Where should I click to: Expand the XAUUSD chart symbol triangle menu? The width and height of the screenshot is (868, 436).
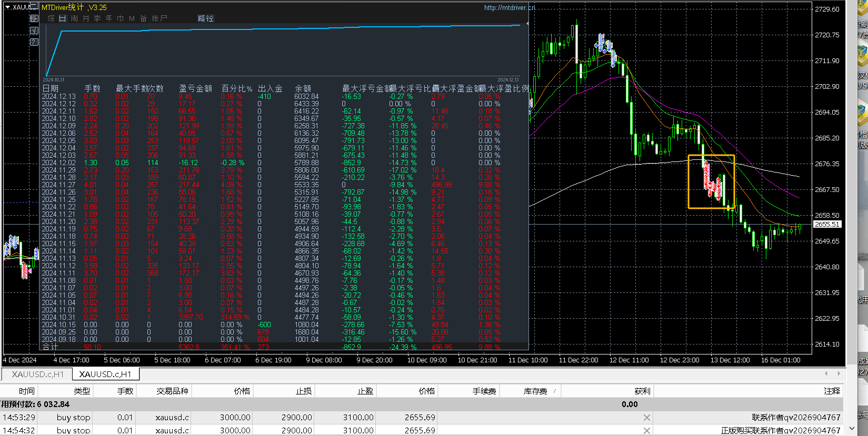tap(7, 7)
